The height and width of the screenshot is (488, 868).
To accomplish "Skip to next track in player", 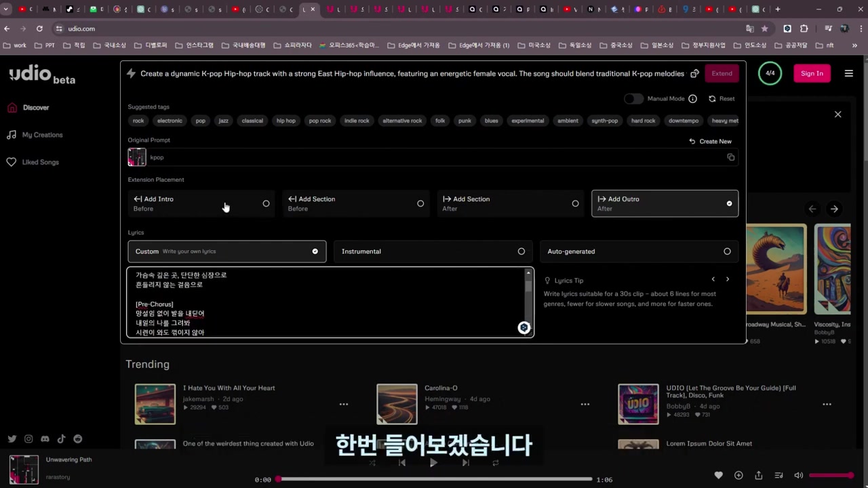I will (x=465, y=463).
